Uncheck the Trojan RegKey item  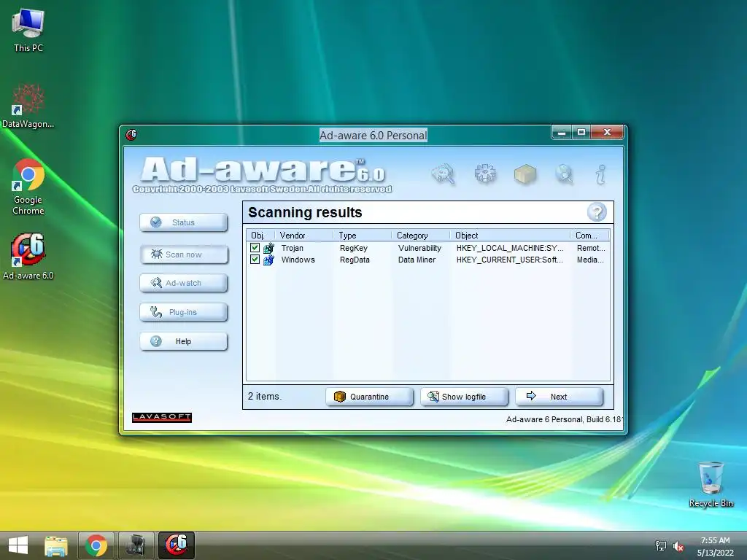[255, 248]
